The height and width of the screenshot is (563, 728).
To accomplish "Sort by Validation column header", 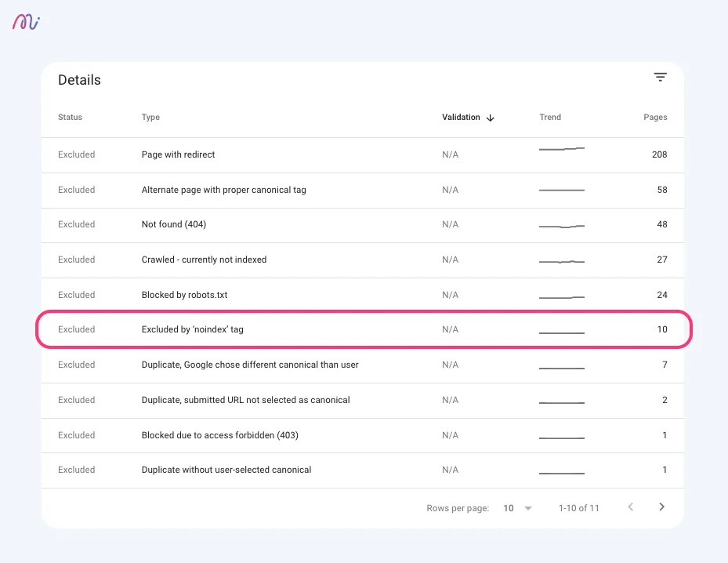I will pyautogui.click(x=461, y=117).
